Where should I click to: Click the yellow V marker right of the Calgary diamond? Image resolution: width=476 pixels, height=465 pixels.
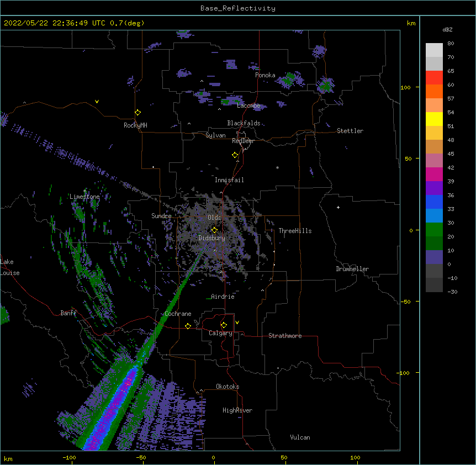pos(237,323)
